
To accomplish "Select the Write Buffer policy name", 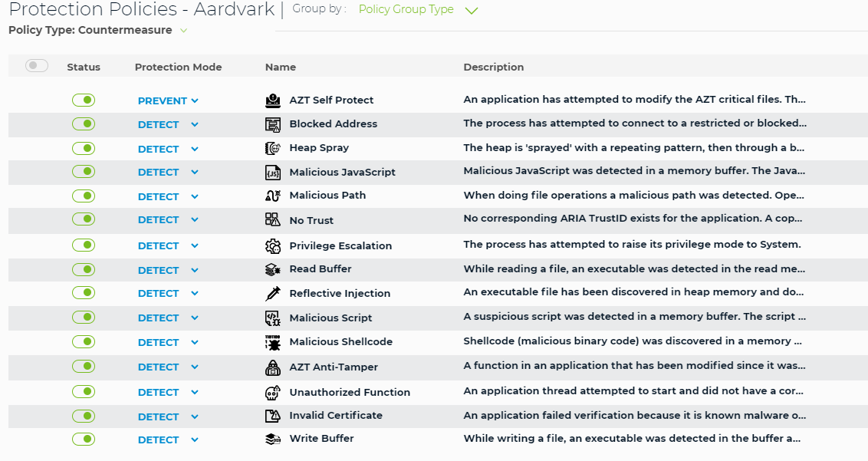I will [321, 438].
